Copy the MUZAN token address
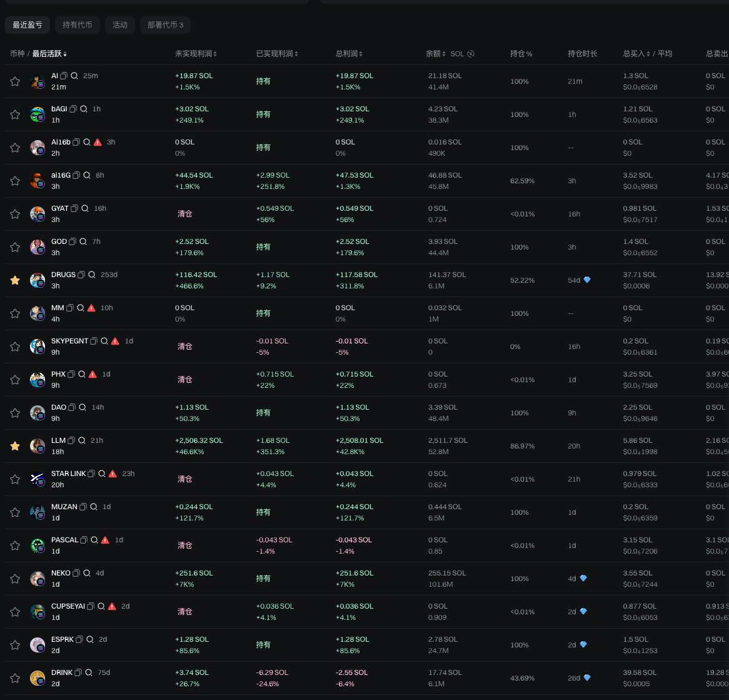Image resolution: width=729 pixels, height=700 pixels. coord(83,507)
